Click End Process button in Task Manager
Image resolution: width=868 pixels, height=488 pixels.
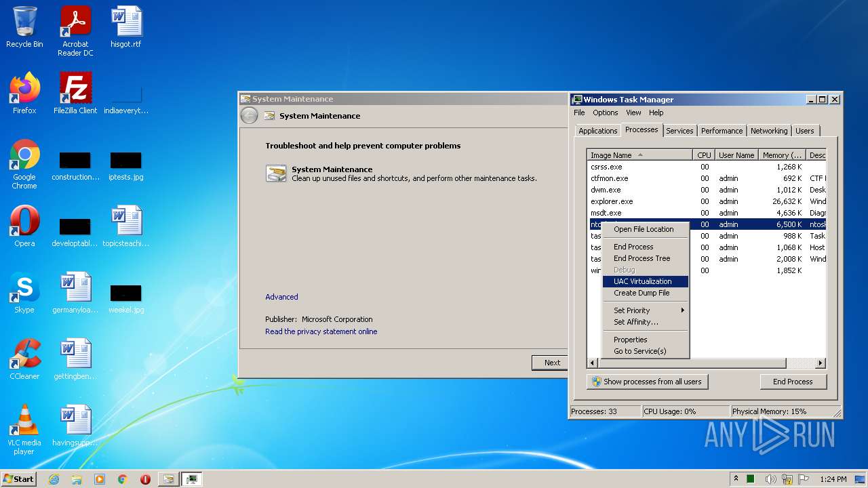(x=793, y=382)
